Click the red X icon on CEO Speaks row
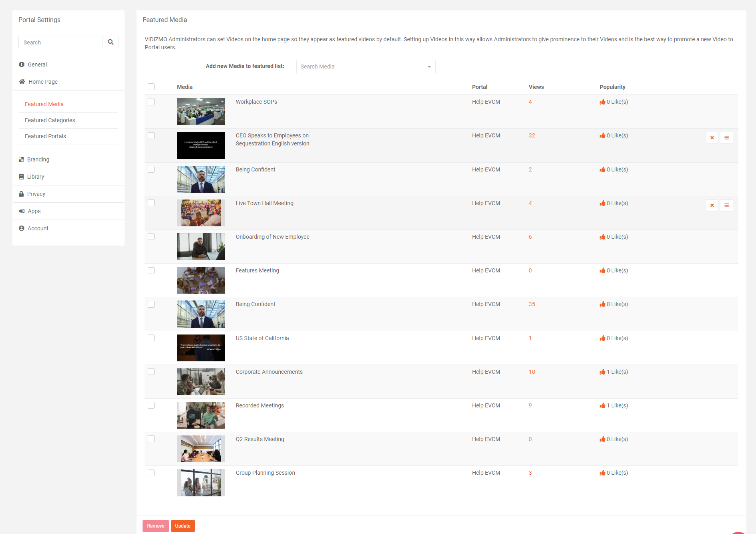Screen dimensions: 756x534 tap(712, 138)
